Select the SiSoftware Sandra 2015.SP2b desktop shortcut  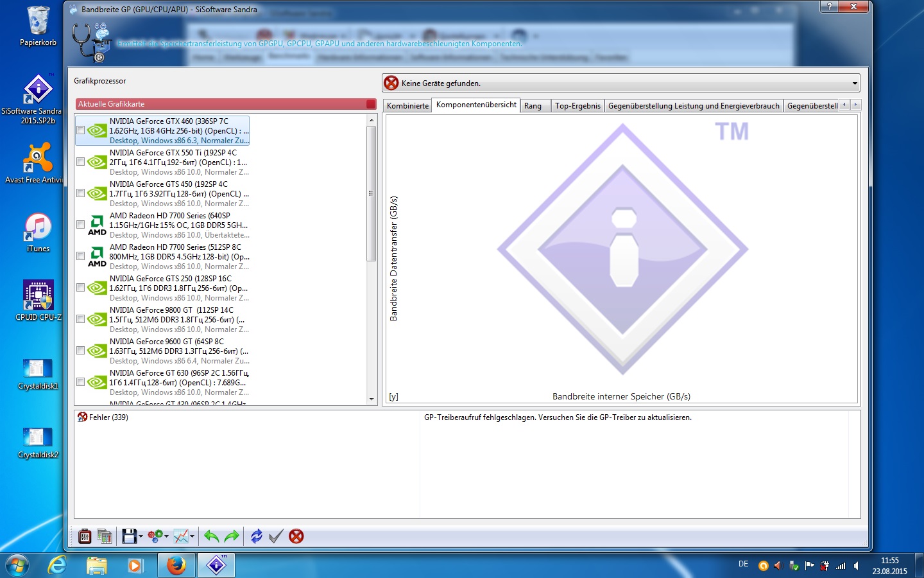(x=38, y=98)
